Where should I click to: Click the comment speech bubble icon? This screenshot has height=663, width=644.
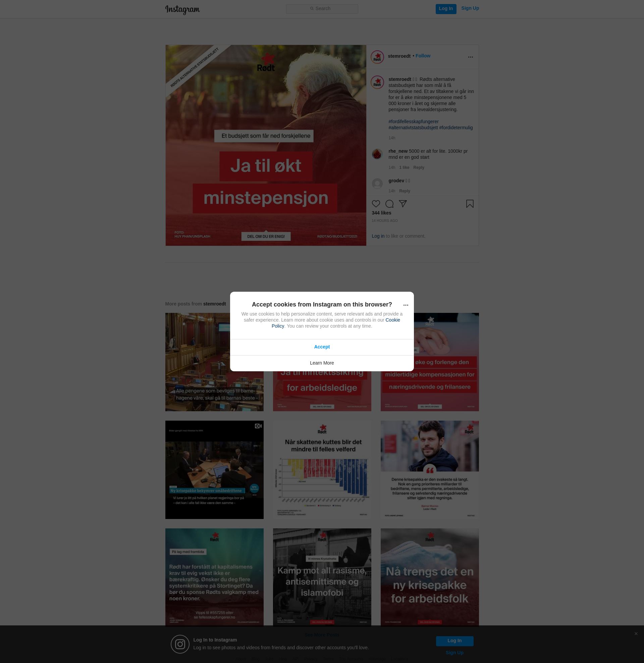click(389, 204)
